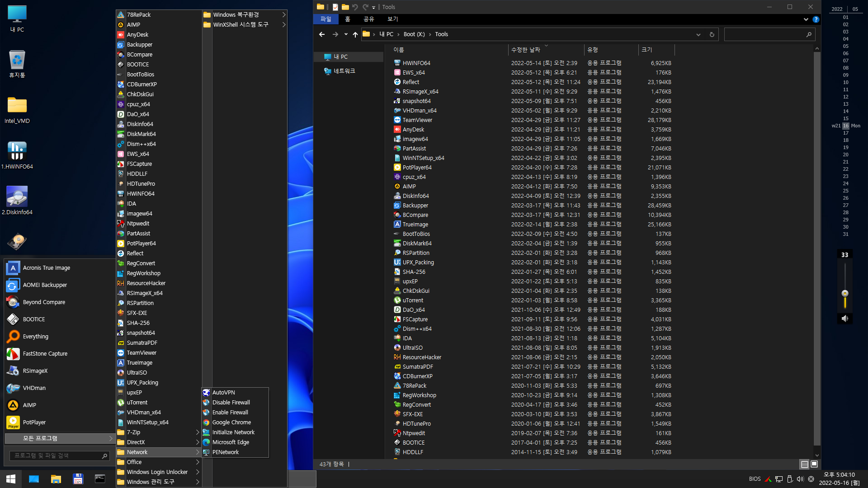The height and width of the screenshot is (488, 868).
Task: Focus the 프로그램 및 파일 검색 box
Action: (59, 456)
